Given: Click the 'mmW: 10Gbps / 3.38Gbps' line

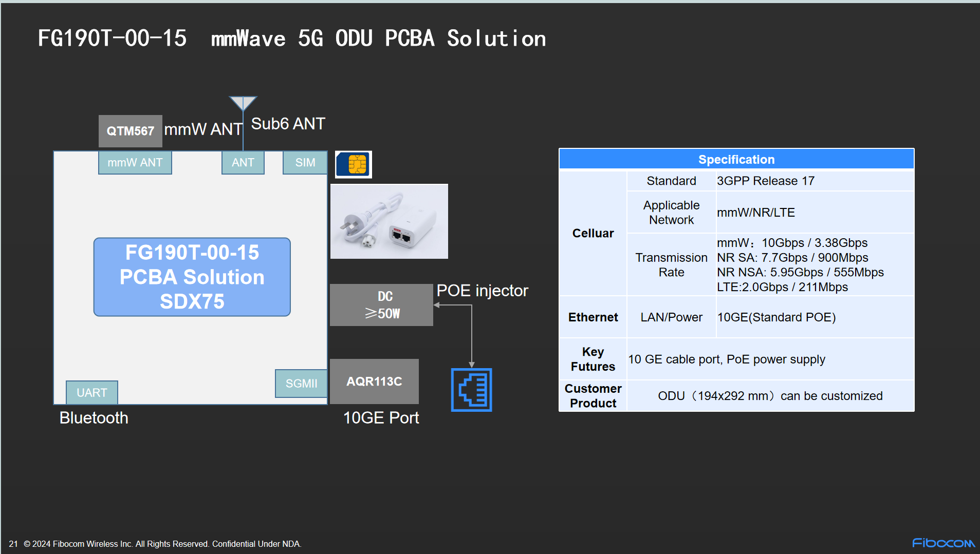Looking at the screenshot, I should click(x=792, y=243).
